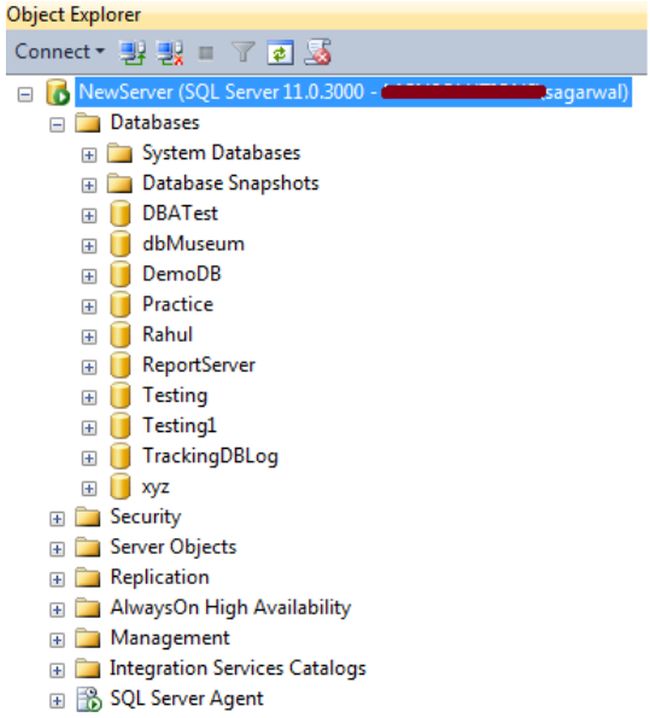Click the dbMuseum database cylinder icon
The width and height of the screenshot is (650, 718).
[x=120, y=244]
